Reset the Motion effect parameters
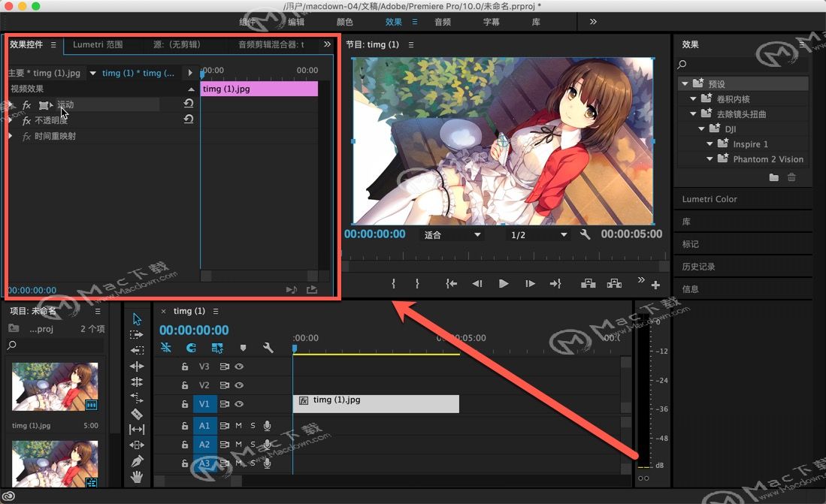Viewport: 826px width, 504px height. 189,104
